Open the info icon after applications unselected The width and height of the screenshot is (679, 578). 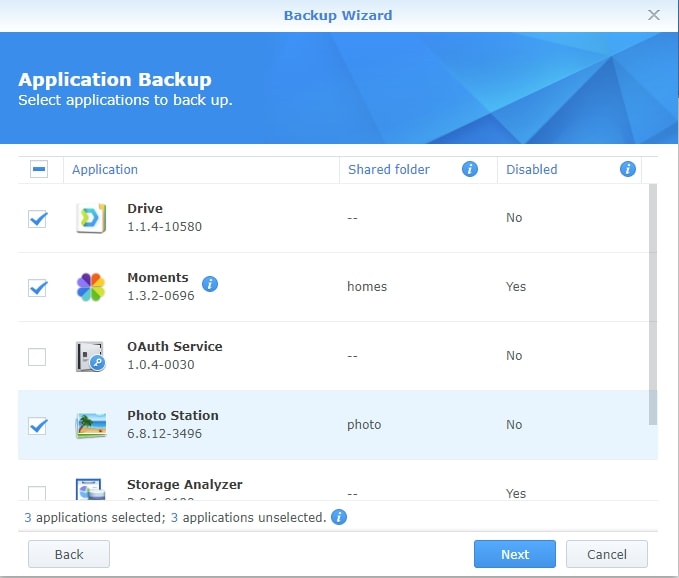pyautogui.click(x=339, y=517)
